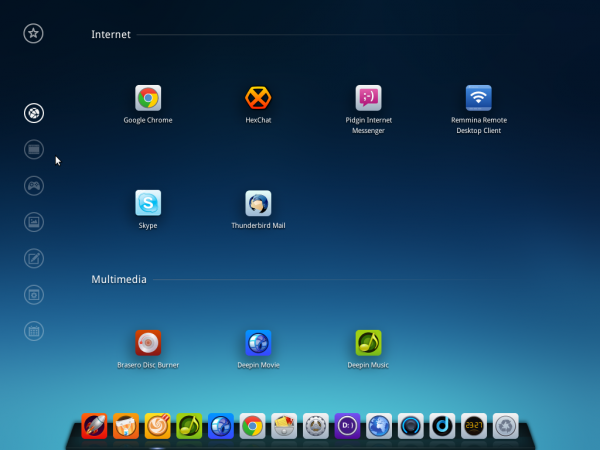Image resolution: width=600 pixels, height=450 pixels.
Task: Select the gear-window System category in the sidebar
Action: (34, 295)
